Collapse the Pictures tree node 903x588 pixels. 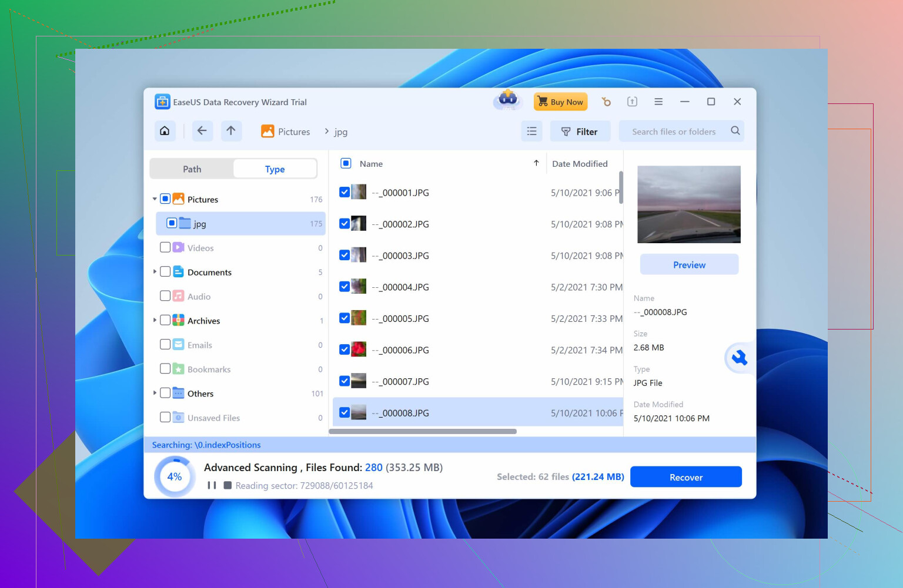[x=155, y=199]
